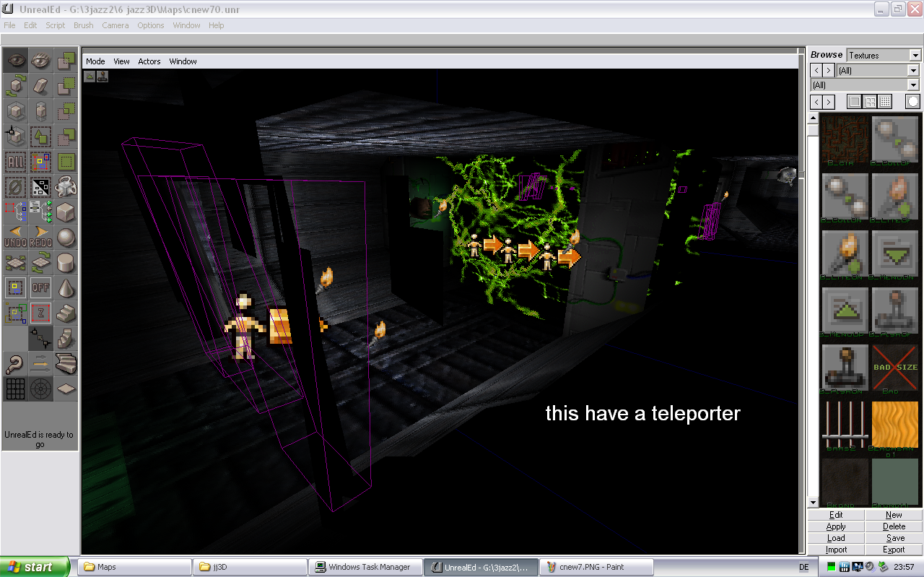Select the bars2 texture thumbnail
Screen dimensions: 924x577
pos(845,425)
